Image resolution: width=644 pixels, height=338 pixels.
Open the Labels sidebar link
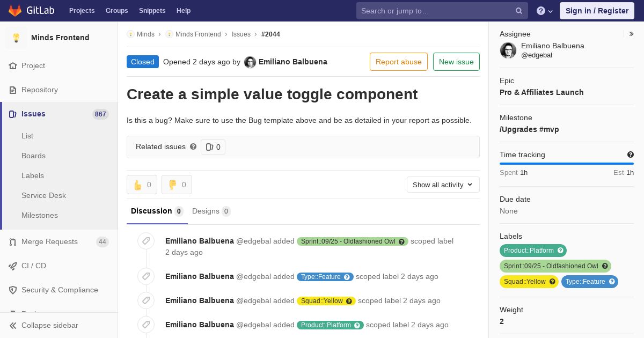coord(33,176)
